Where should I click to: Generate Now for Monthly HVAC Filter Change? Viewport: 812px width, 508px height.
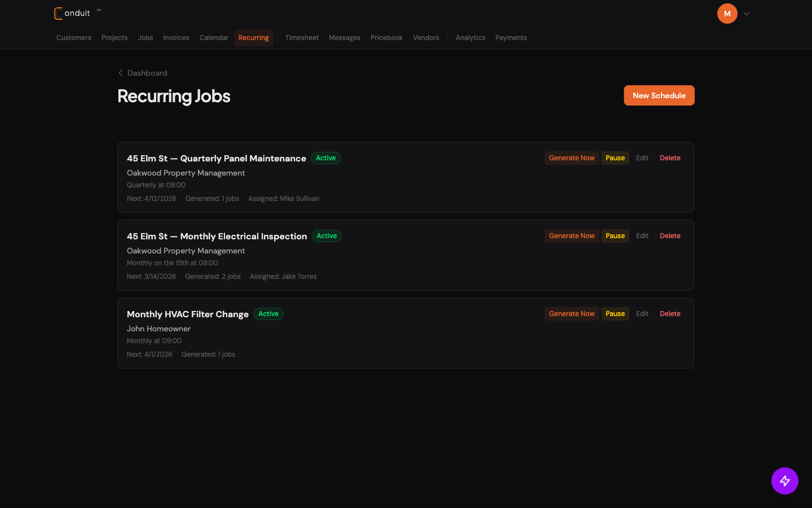[572, 314]
